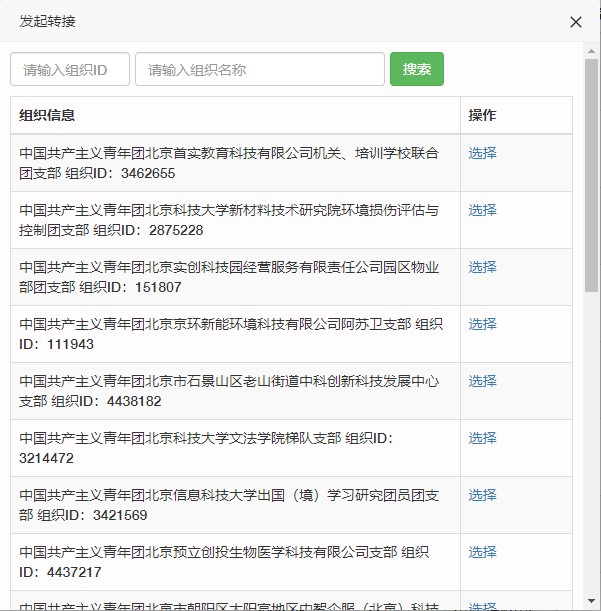Screen dimensions: 601x611
Task: Click the 请输入组织ID input field
Action: click(x=70, y=70)
